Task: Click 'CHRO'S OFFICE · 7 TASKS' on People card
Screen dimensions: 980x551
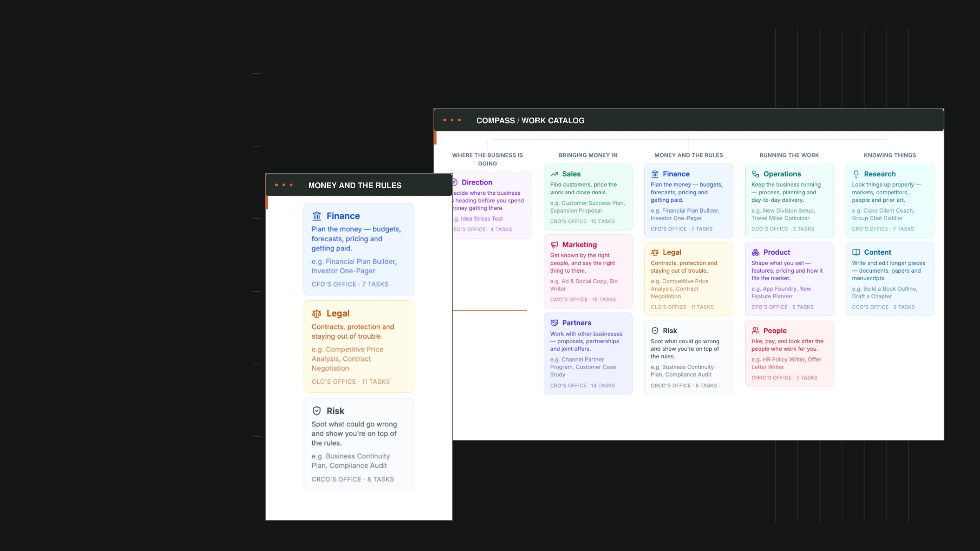Action: pos(784,378)
